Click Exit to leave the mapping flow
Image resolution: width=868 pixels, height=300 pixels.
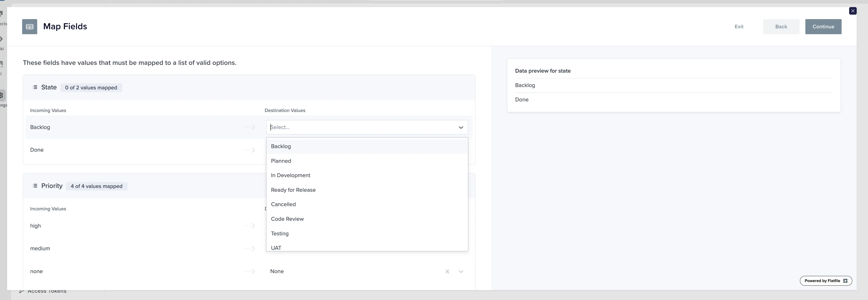pos(739,26)
